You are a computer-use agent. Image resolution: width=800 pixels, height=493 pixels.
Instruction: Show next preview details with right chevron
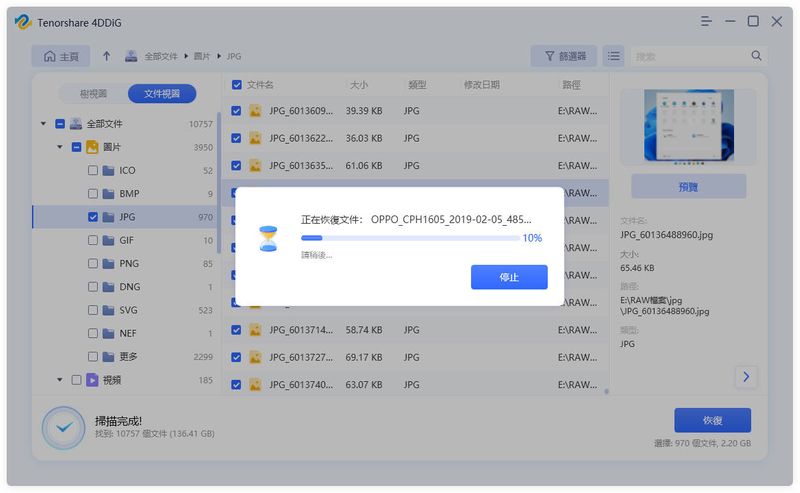(746, 377)
